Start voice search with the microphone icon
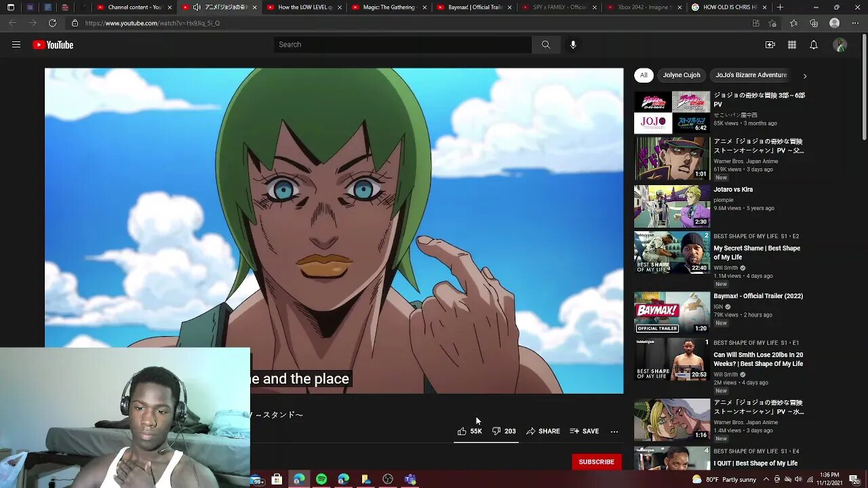This screenshot has height=488, width=868. [573, 45]
